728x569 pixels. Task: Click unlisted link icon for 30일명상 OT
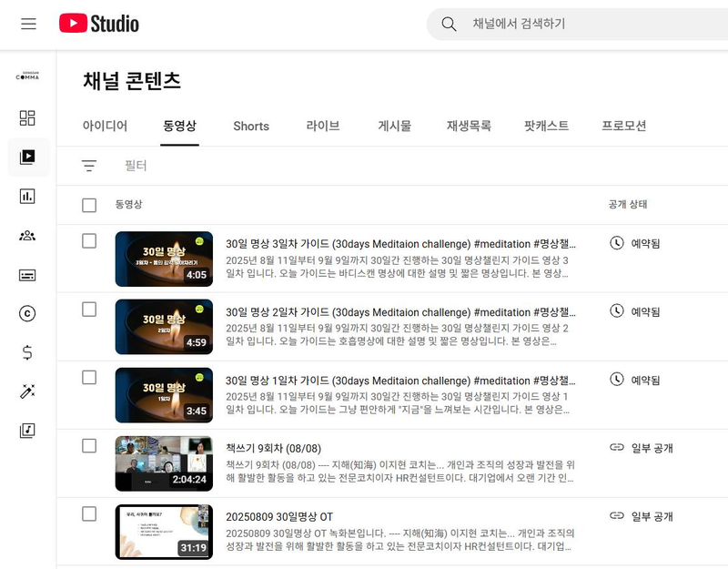click(617, 515)
